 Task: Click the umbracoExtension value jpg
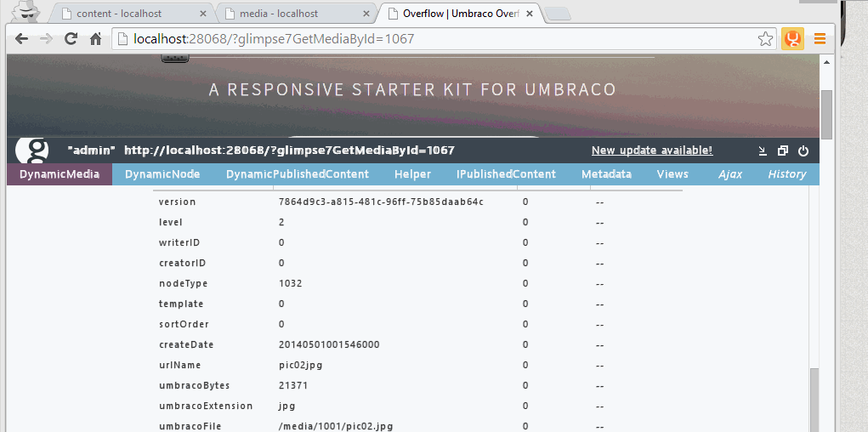[x=286, y=406]
